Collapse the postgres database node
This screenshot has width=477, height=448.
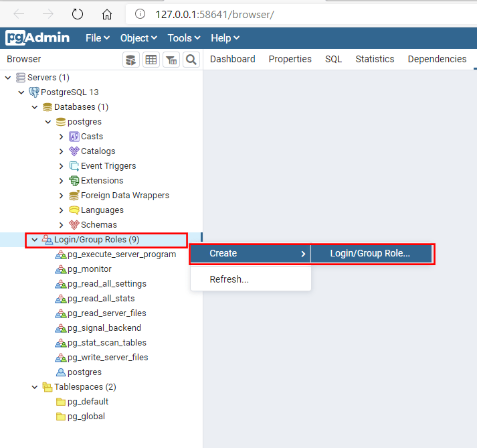point(48,122)
